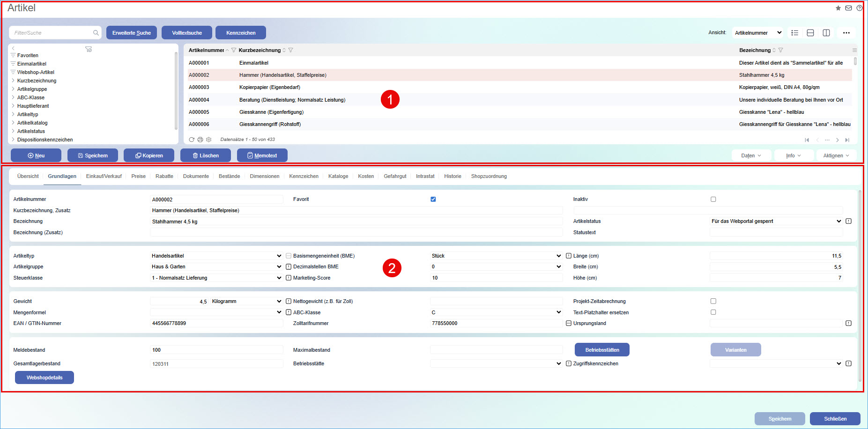Open the mail envelope icon
This screenshot has width=868, height=429.
[848, 8]
